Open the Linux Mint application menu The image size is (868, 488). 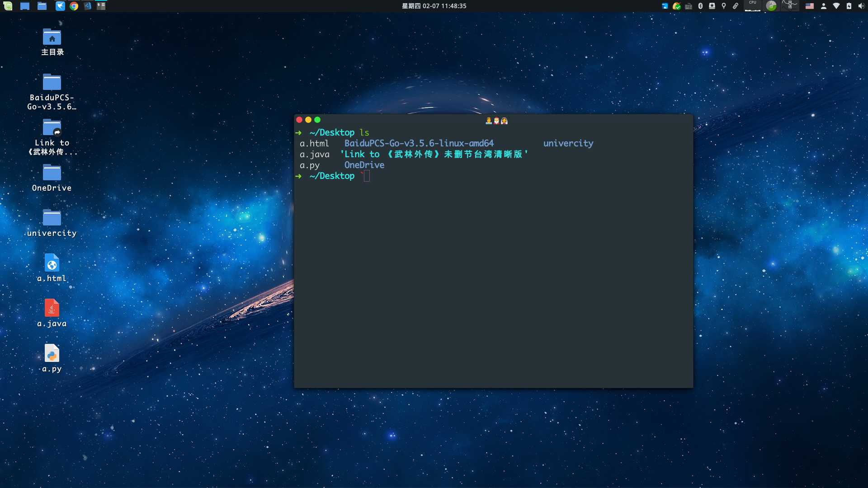click(x=8, y=6)
